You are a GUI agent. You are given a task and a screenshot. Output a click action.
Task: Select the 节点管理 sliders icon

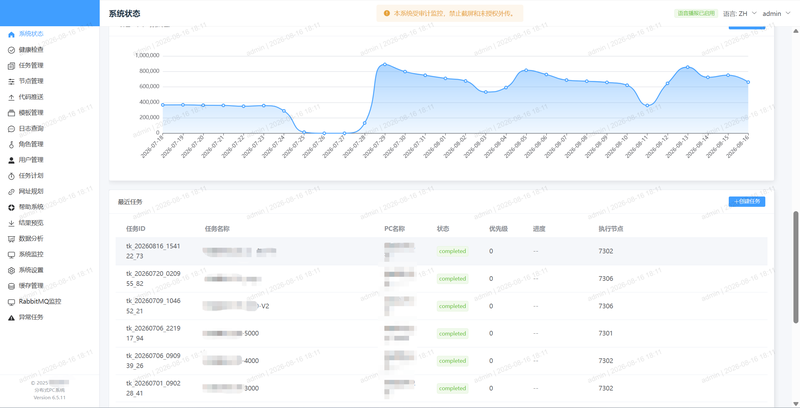coord(11,82)
